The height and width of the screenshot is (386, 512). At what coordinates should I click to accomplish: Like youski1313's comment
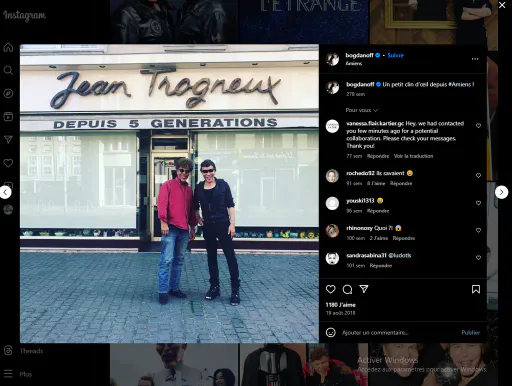pos(478,203)
